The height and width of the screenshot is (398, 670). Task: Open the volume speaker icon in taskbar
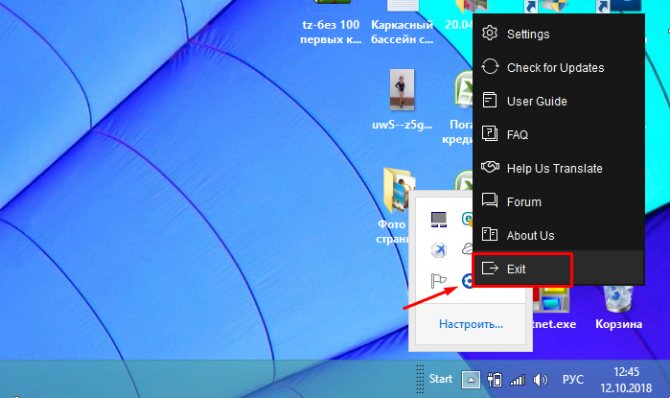tap(540, 379)
